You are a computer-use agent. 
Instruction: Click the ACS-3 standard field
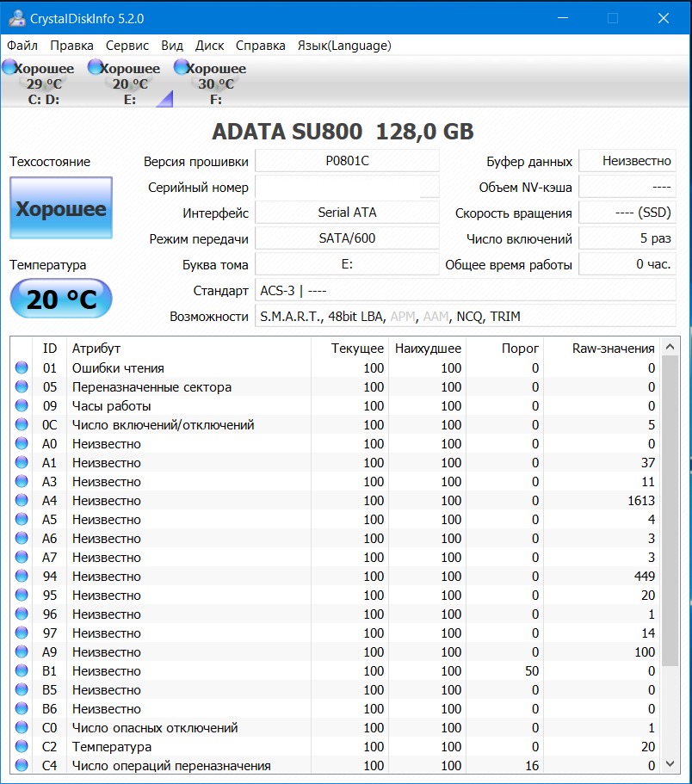(x=466, y=291)
